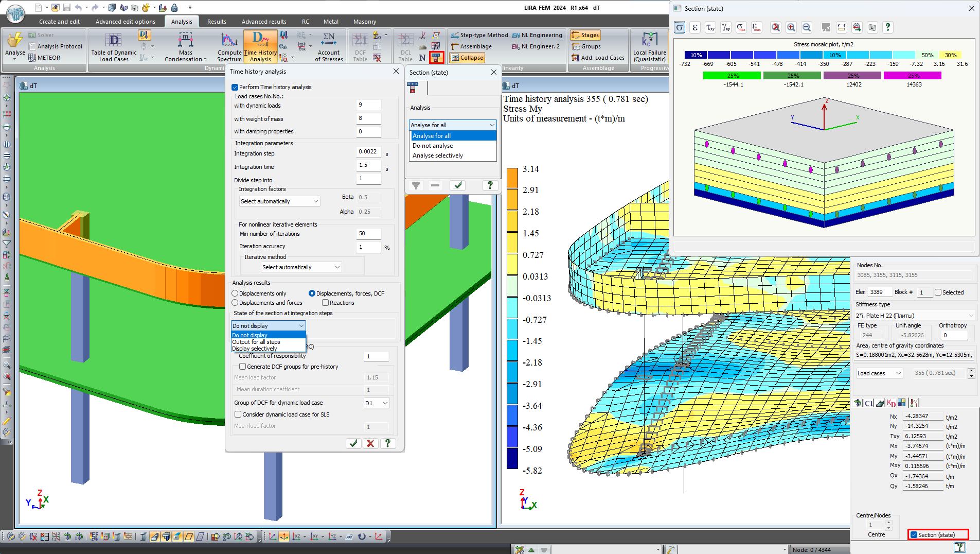Enable the Reactions checkbox
This screenshot has width=980, height=554.
coord(325,303)
